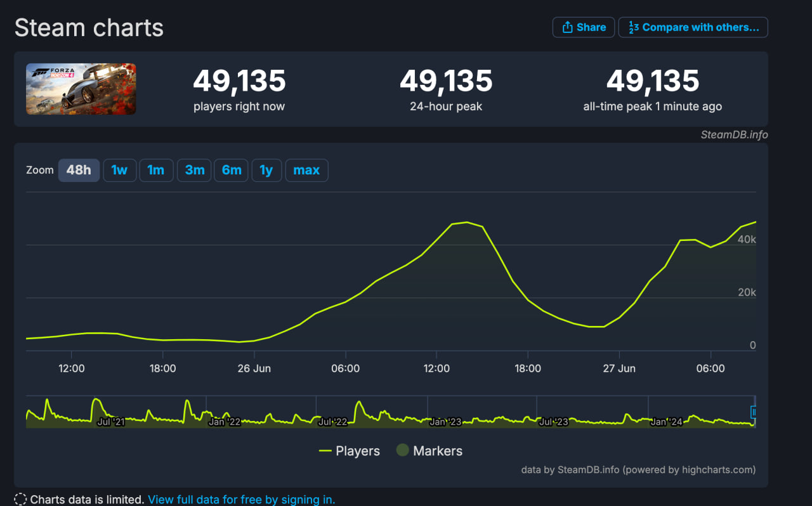Image resolution: width=812 pixels, height=506 pixels.
Task: Click the 26 Jun axis label
Action: point(254,368)
